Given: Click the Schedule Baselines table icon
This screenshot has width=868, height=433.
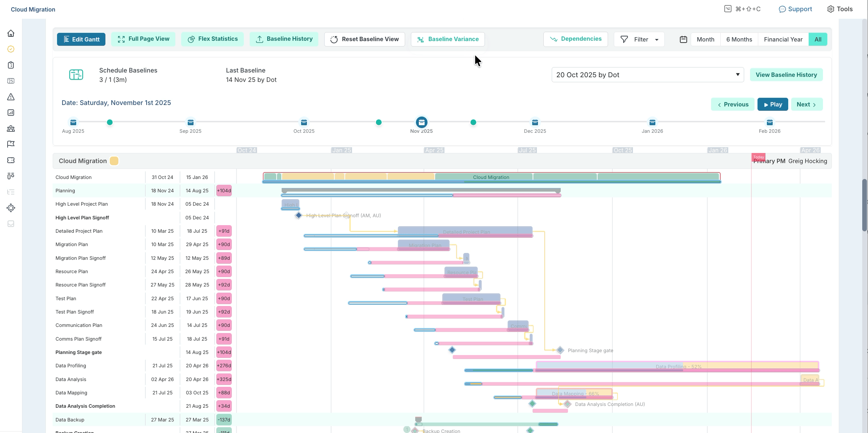Looking at the screenshot, I should 76,75.
